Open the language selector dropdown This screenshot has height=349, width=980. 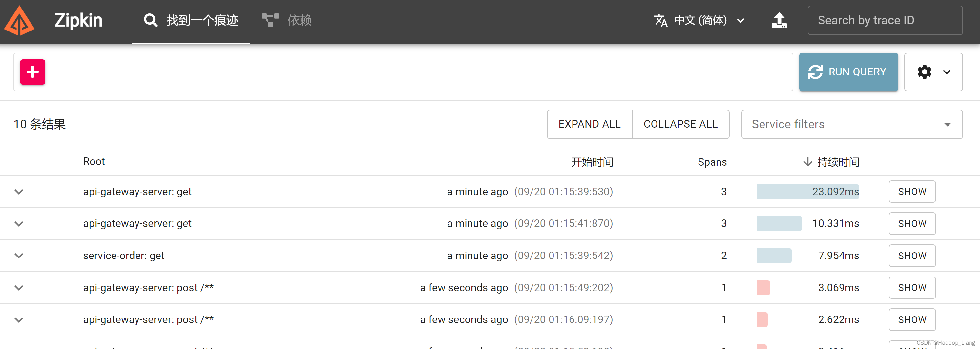pyautogui.click(x=699, y=20)
